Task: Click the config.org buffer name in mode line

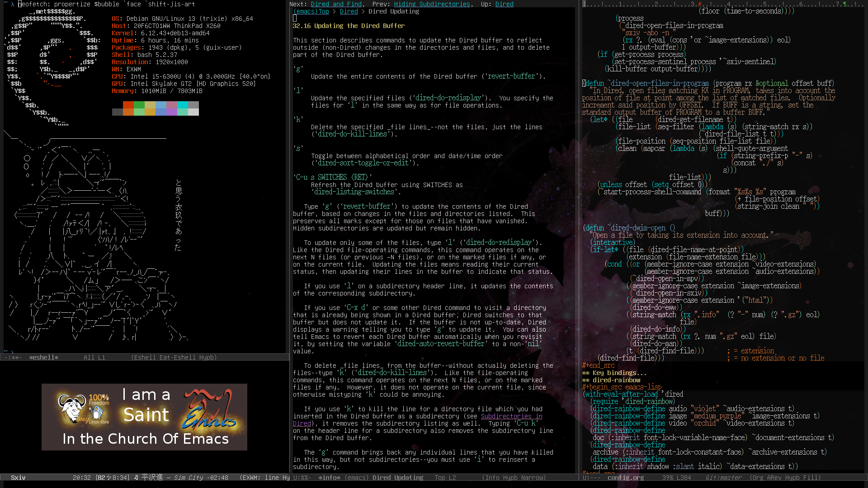Action: coord(625,478)
